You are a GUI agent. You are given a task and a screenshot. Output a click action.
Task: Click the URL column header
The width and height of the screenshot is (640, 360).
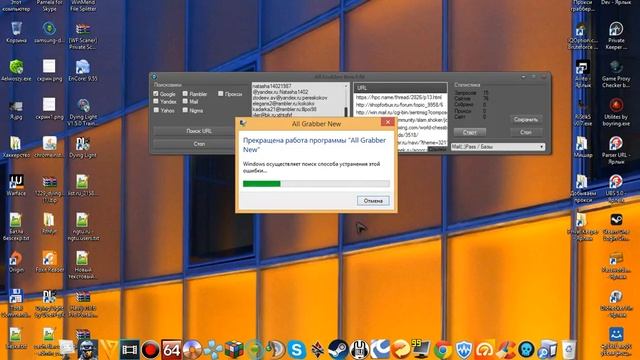pyautogui.click(x=400, y=88)
